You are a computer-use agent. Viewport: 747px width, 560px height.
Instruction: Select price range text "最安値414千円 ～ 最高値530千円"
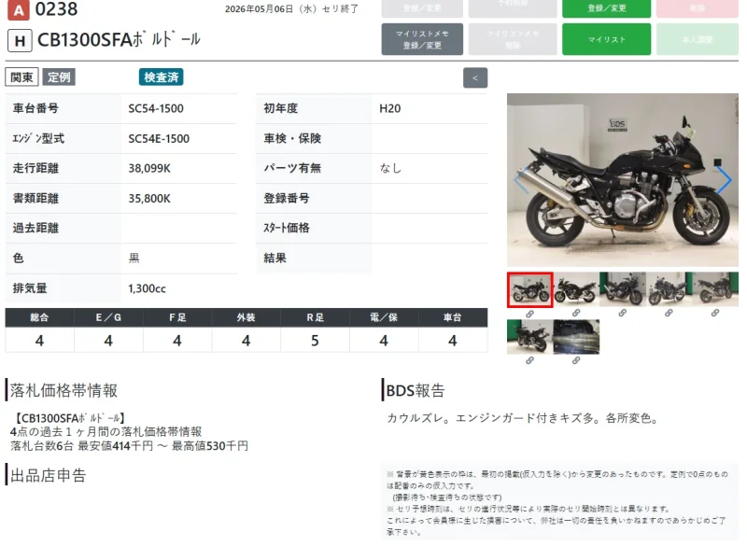[162, 446]
